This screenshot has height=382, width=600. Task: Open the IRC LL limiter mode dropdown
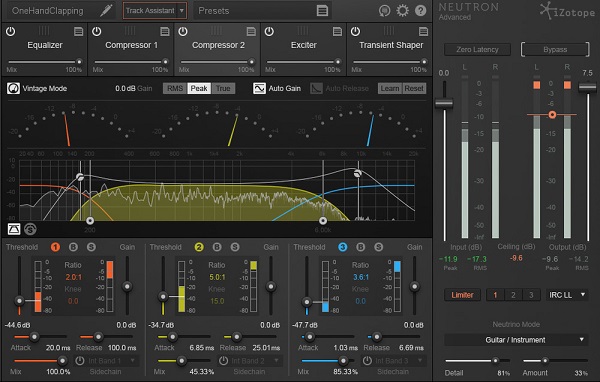click(x=567, y=295)
